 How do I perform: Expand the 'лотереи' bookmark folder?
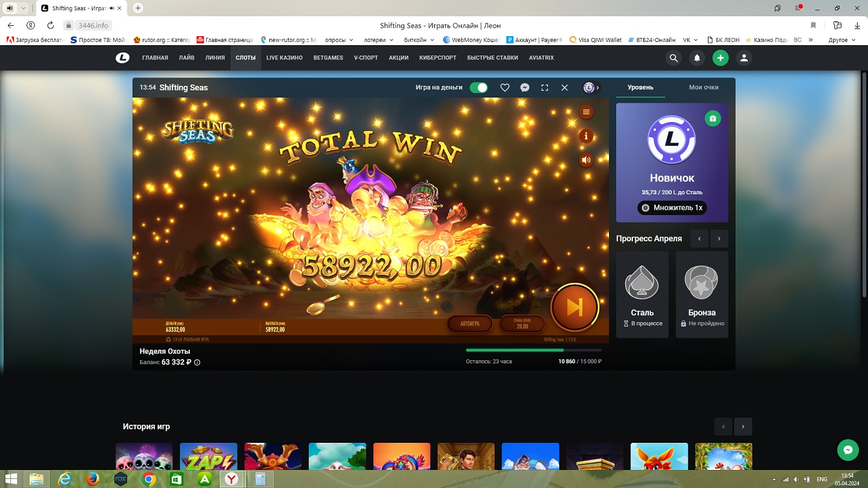[378, 40]
